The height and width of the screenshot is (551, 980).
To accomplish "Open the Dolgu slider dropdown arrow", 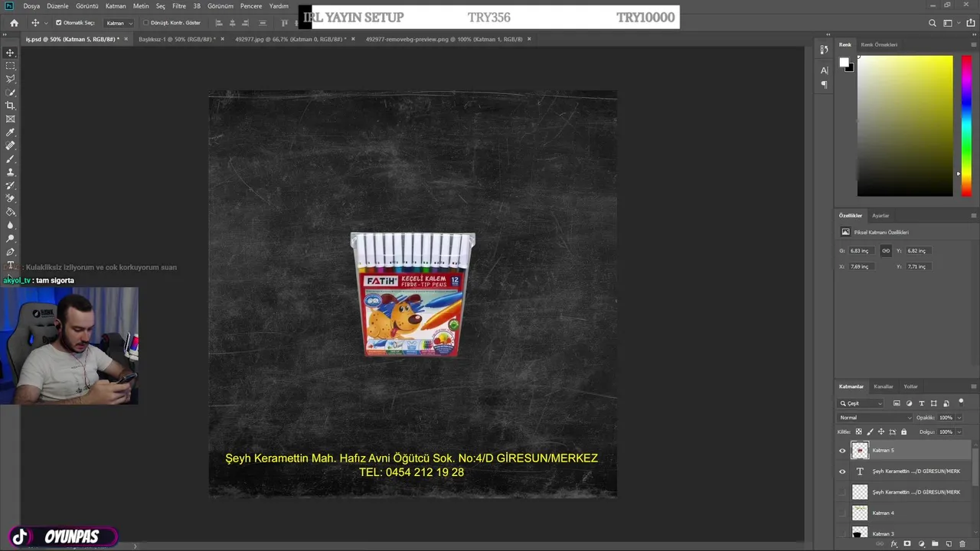I will [959, 432].
